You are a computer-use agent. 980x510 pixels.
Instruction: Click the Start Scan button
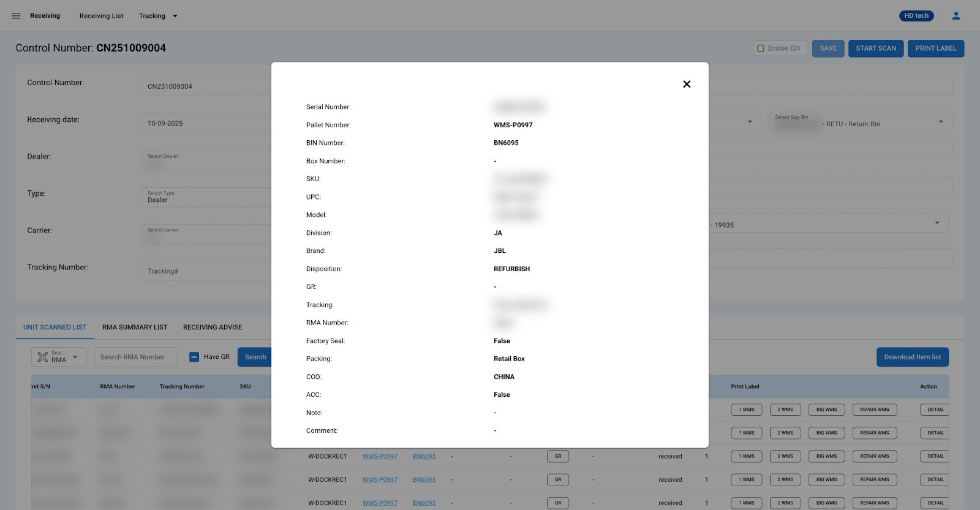(x=875, y=48)
